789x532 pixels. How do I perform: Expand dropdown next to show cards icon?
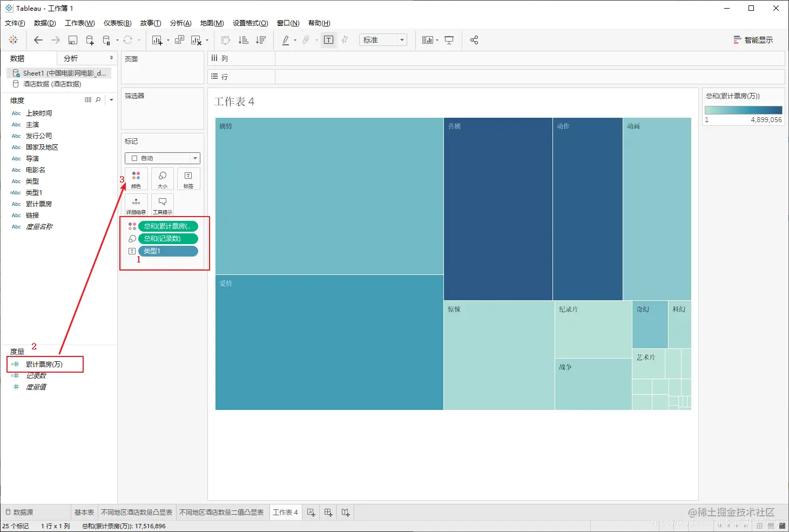tap(437, 41)
